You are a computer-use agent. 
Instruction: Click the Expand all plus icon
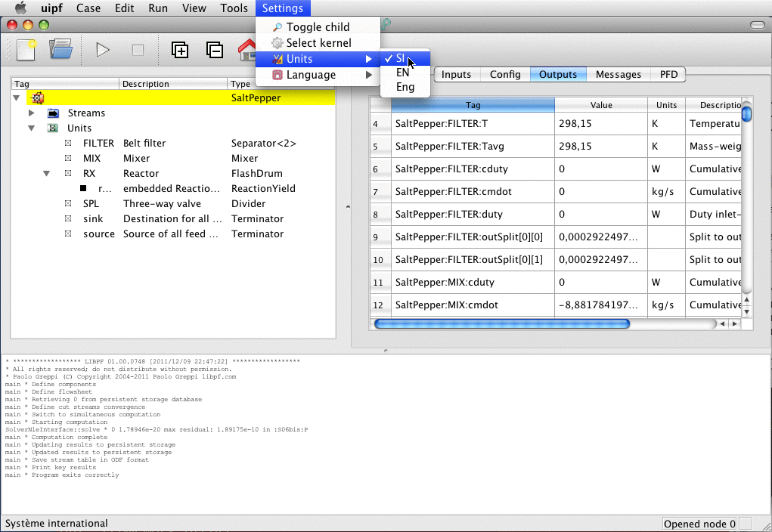coord(180,50)
